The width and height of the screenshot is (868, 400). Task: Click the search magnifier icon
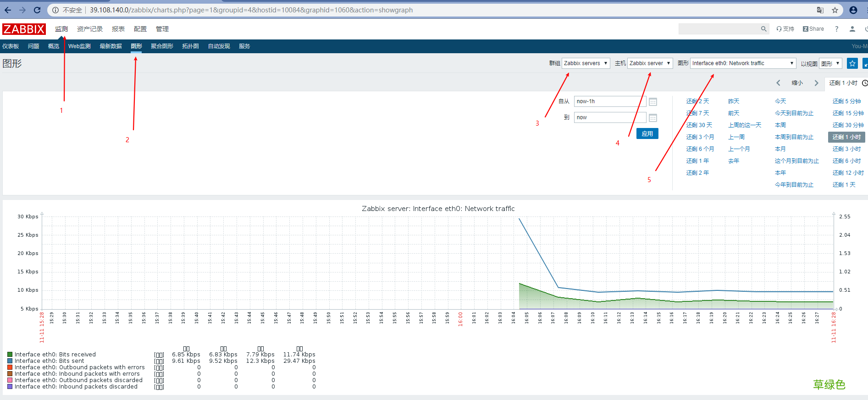[x=763, y=29]
